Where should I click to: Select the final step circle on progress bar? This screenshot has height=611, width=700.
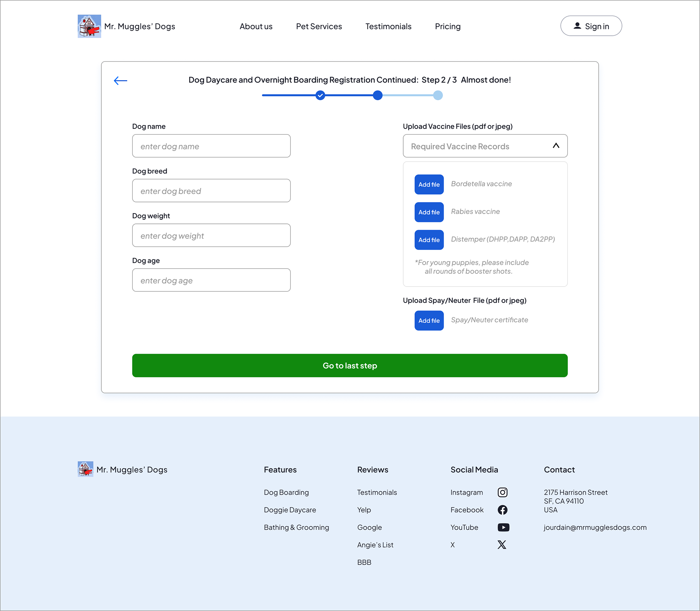(438, 95)
